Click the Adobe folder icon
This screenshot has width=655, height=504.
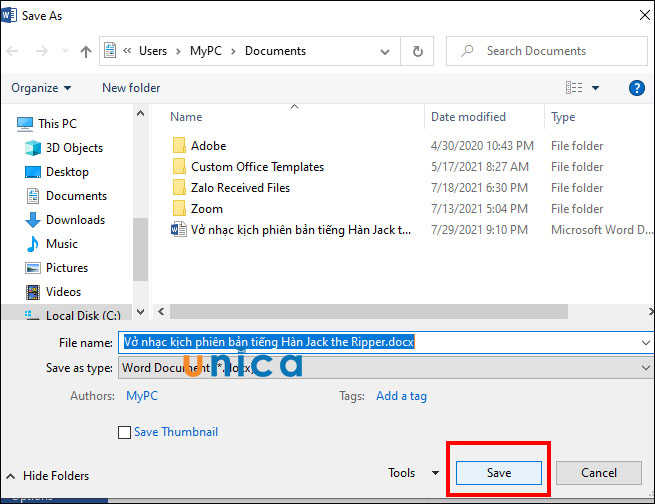pos(179,145)
